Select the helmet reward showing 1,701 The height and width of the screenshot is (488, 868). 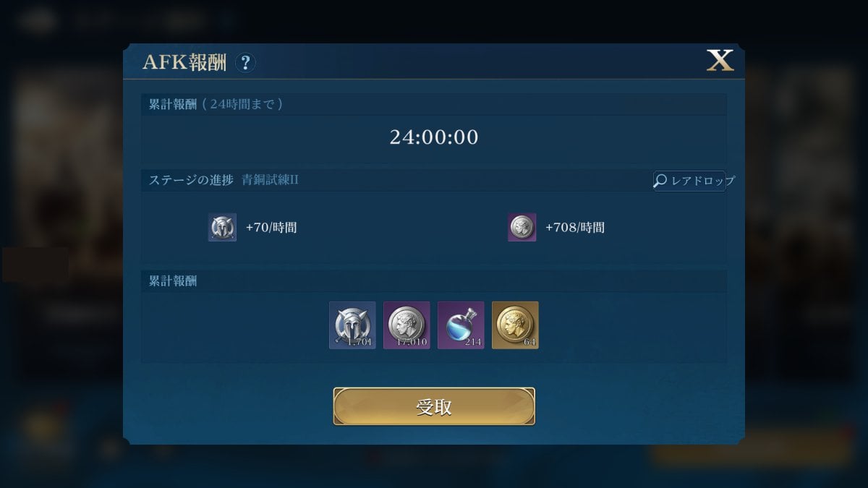pos(352,325)
